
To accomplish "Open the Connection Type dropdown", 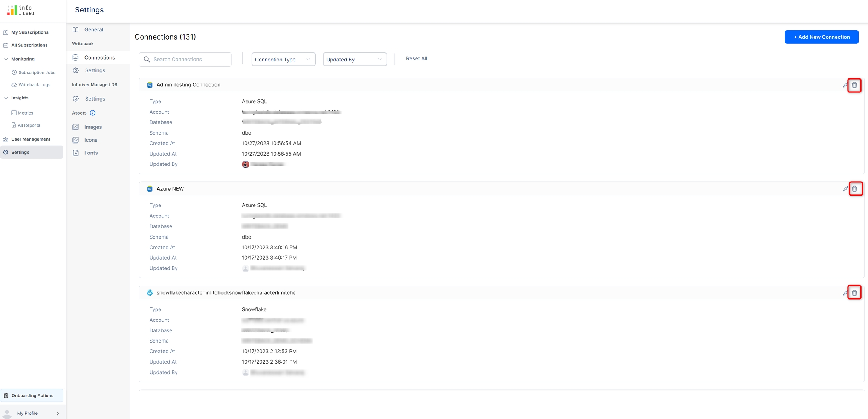I will [x=283, y=60].
